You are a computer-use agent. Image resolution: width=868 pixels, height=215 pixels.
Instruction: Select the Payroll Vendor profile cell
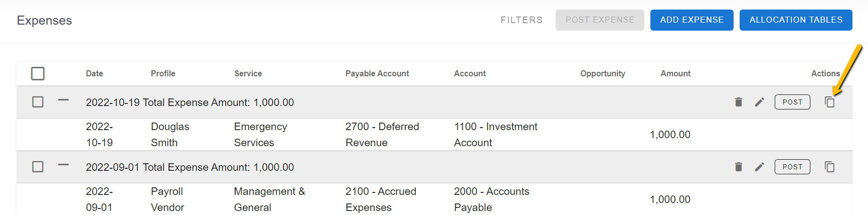click(167, 199)
